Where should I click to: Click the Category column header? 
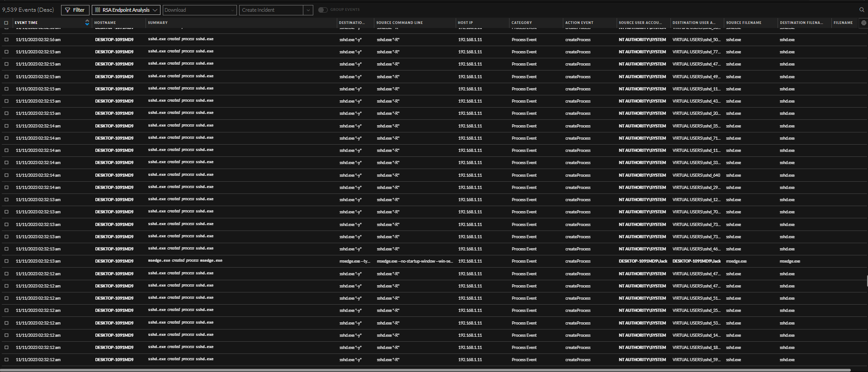coord(522,23)
